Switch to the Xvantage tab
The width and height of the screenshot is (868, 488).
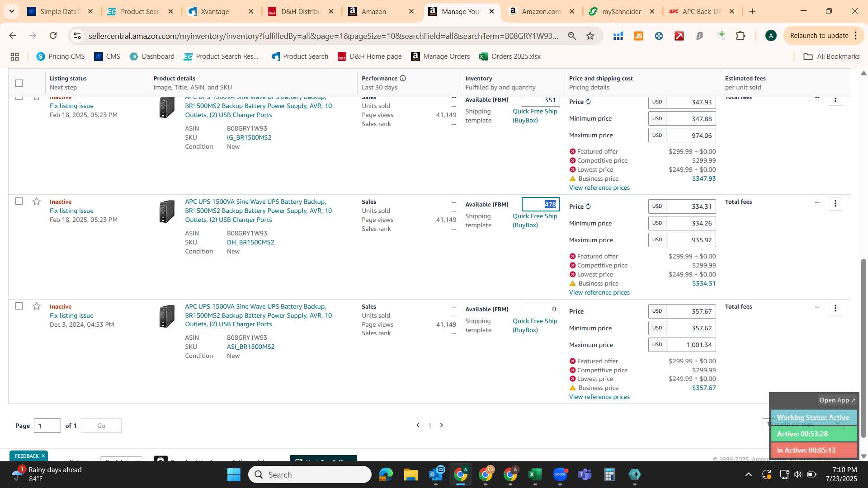point(221,11)
